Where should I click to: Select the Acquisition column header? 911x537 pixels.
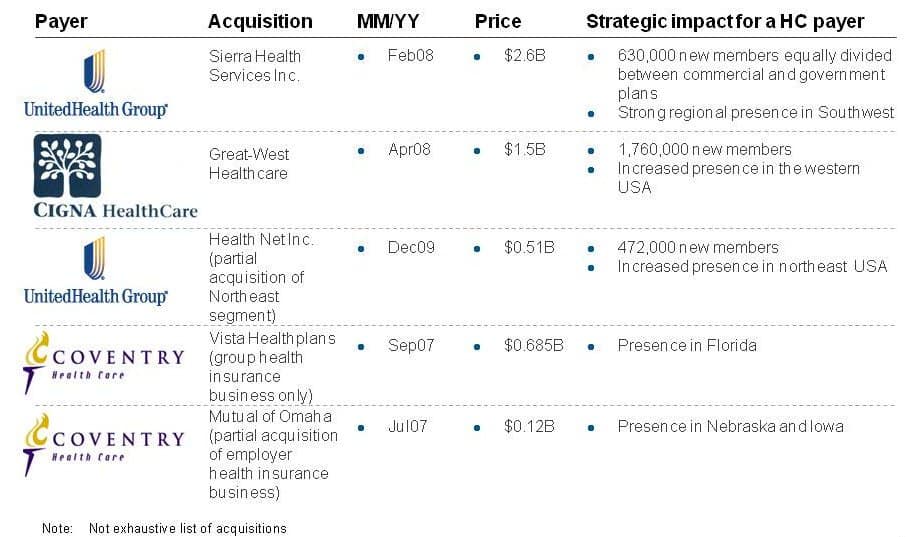coord(260,22)
